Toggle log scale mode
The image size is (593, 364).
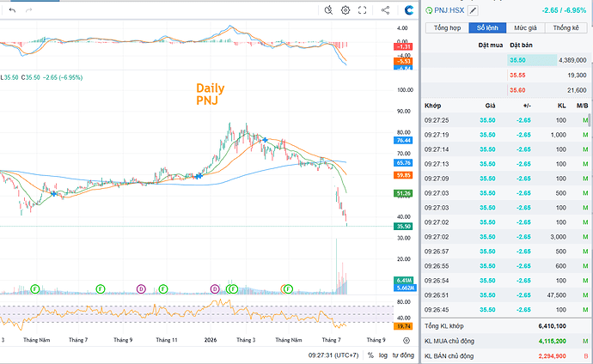pos(383,355)
